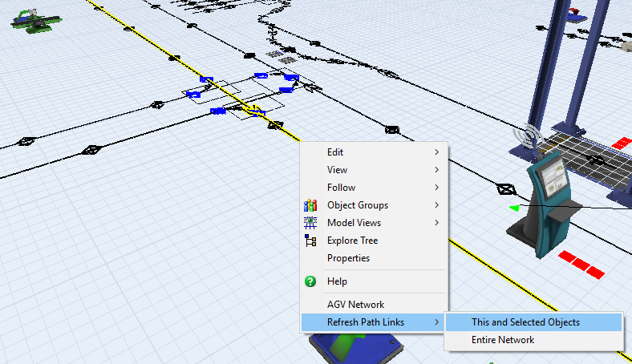632x364 pixels.
Task: Open the Model Views menu entry
Action: [354, 223]
